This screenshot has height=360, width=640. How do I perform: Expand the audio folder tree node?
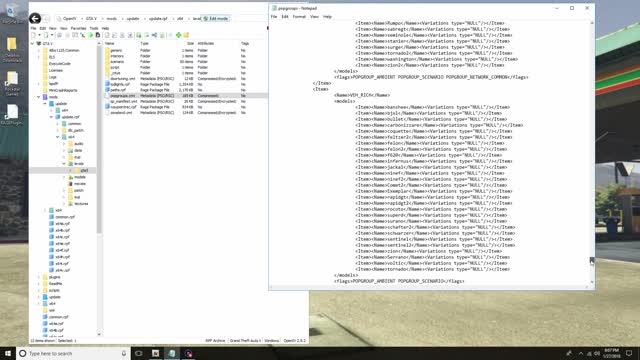coord(64,144)
